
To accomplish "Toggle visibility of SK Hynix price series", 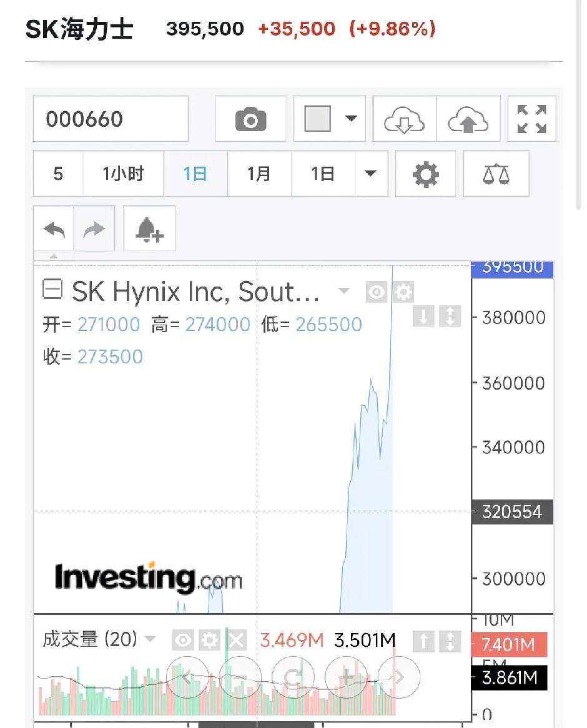I will pos(376,292).
